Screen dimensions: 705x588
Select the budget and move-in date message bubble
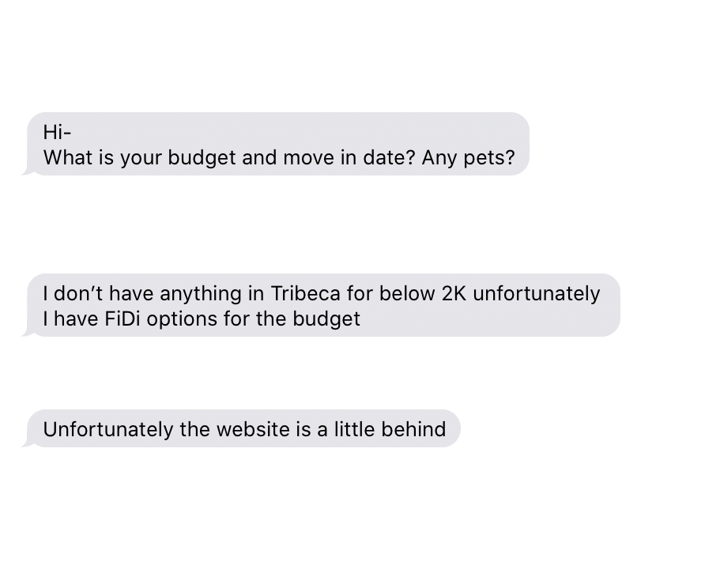pyautogui.click(x=278, y=144)
